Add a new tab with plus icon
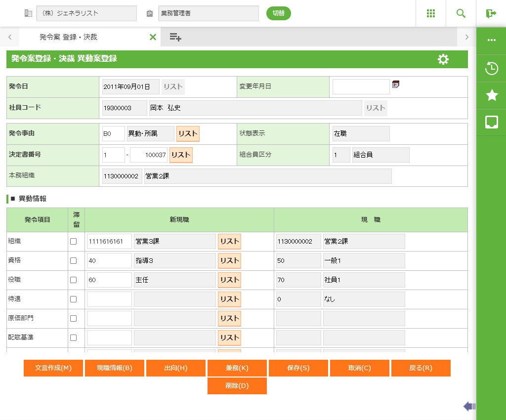The width and height of the screenshot is (506, 420). coord(175,37)
